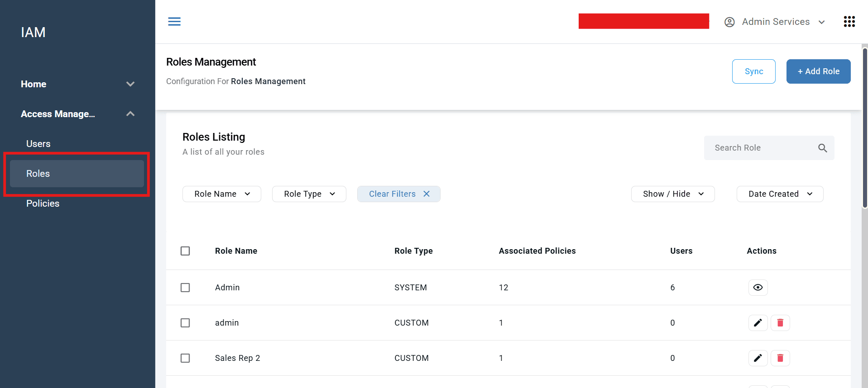Check the Sales Rep 2 checkbox
This screenshot has width=868, height=388.
[x=185, y=358]
